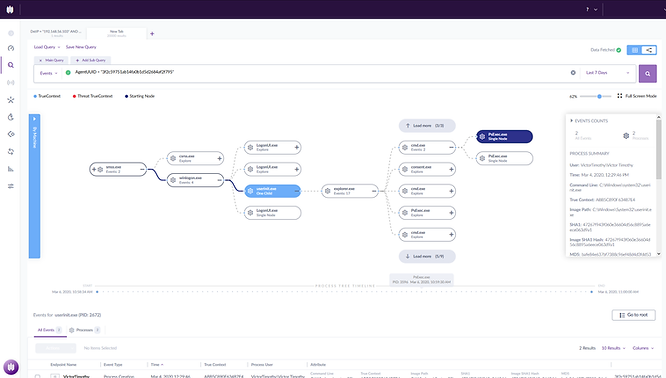Open the network star icon in sidebar
The height and width of the screenshot is (378, 666).
point(11,100)
